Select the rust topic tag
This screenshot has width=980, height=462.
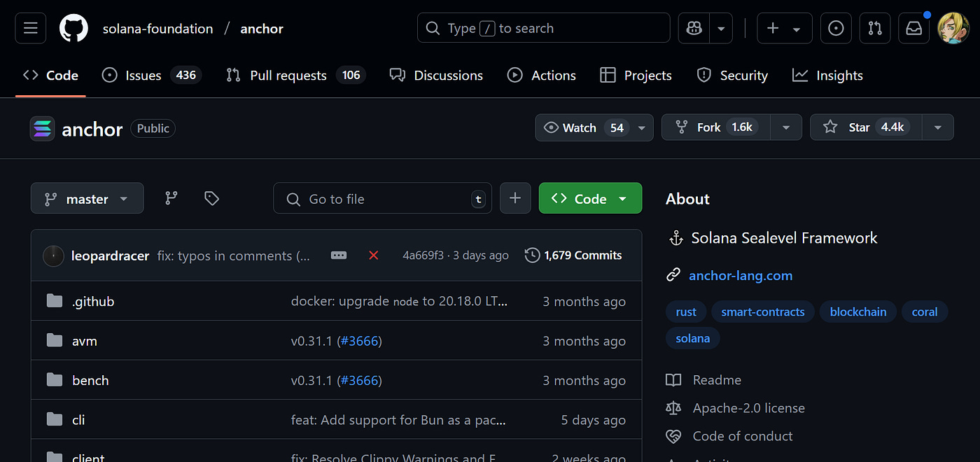[686, 312]
